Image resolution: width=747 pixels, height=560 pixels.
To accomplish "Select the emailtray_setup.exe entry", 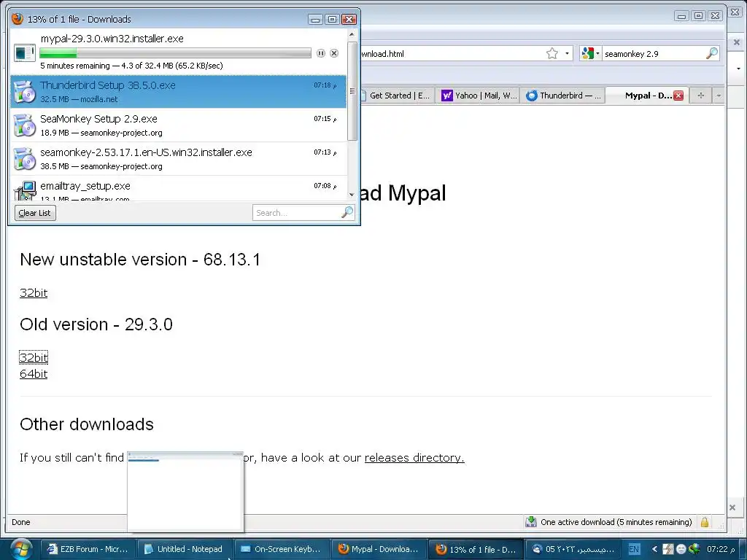I will (178, 189).
